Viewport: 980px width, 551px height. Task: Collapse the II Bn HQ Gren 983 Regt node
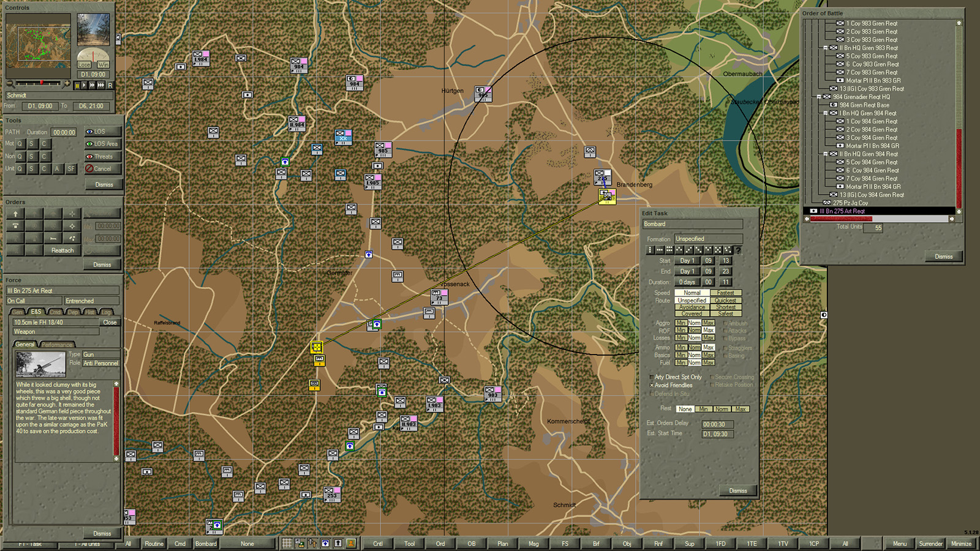825,48
